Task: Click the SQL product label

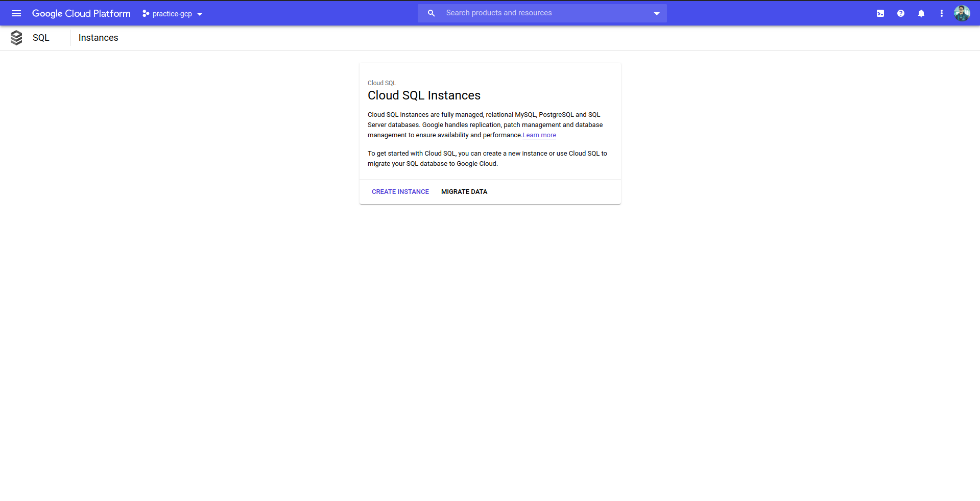Action: pyautogui.click(x=41, y=38)
